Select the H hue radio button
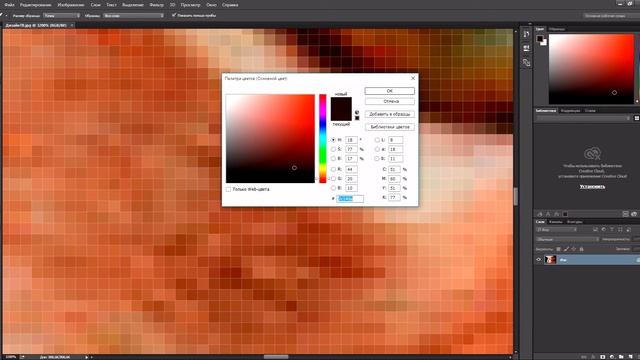This screenshot has height=360, width=640. [333, 140]
